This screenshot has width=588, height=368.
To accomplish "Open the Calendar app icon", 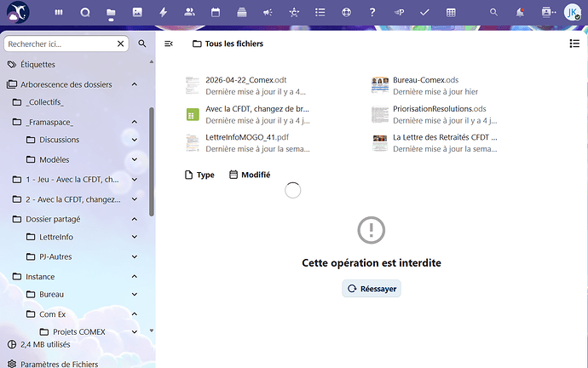I will 216,13.
